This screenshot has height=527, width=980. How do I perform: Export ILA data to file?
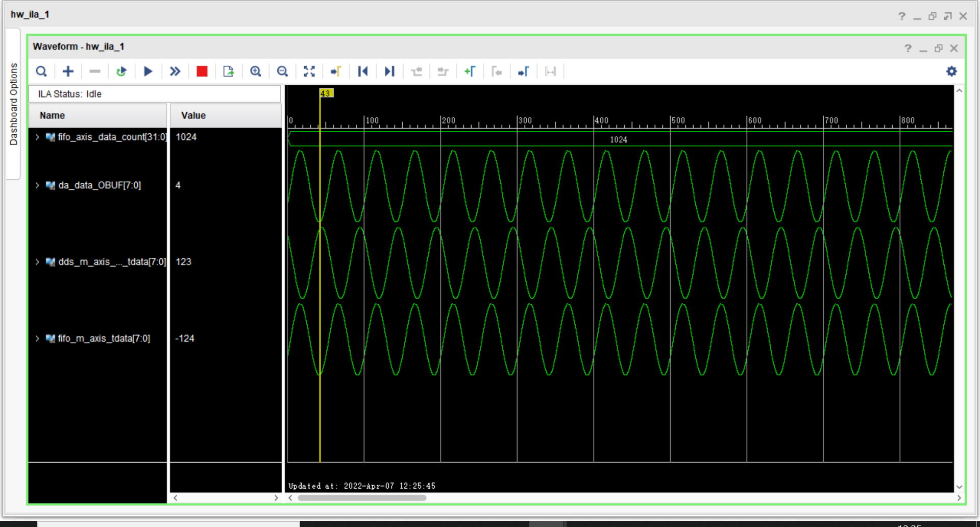[229, 71]
